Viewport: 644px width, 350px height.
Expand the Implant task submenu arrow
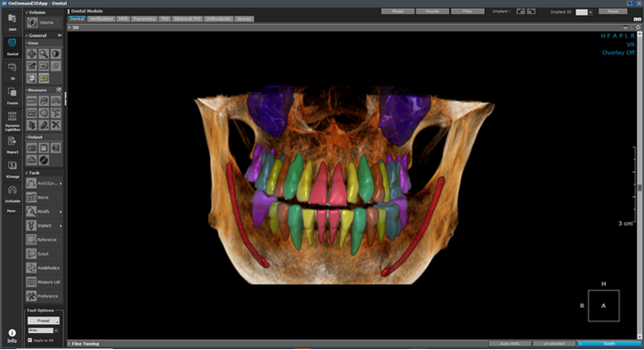[x=60, y=226]
